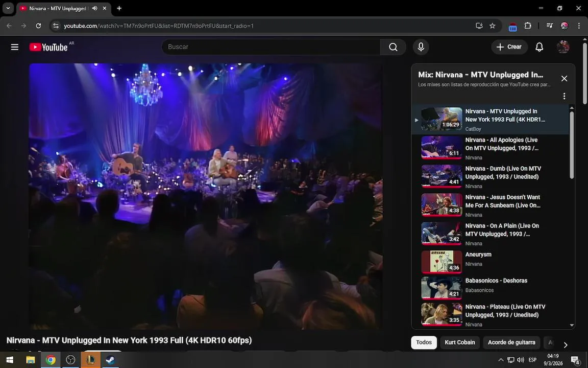Open the Chrome three-dot menu
The height and width of the screenshot is (368, 588).
tap(579, 26)
